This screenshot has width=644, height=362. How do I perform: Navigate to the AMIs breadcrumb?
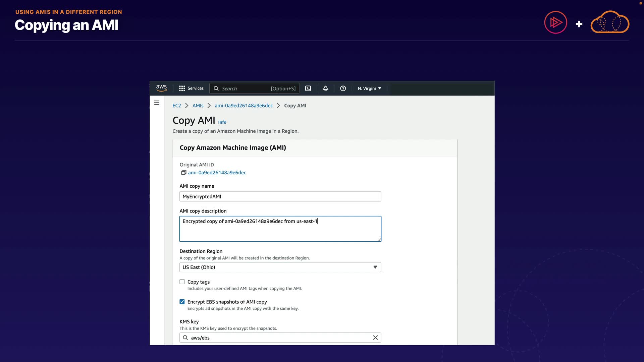(198, 106)
